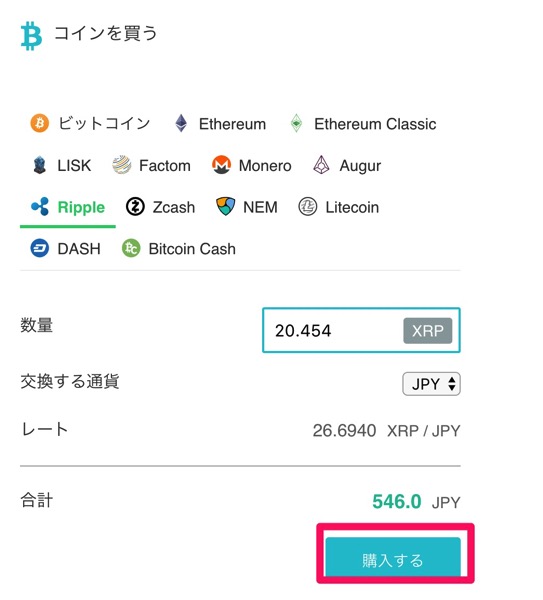
Task: Switch to the Bitcoin Cash tab
Action: [x=179, y=248]
